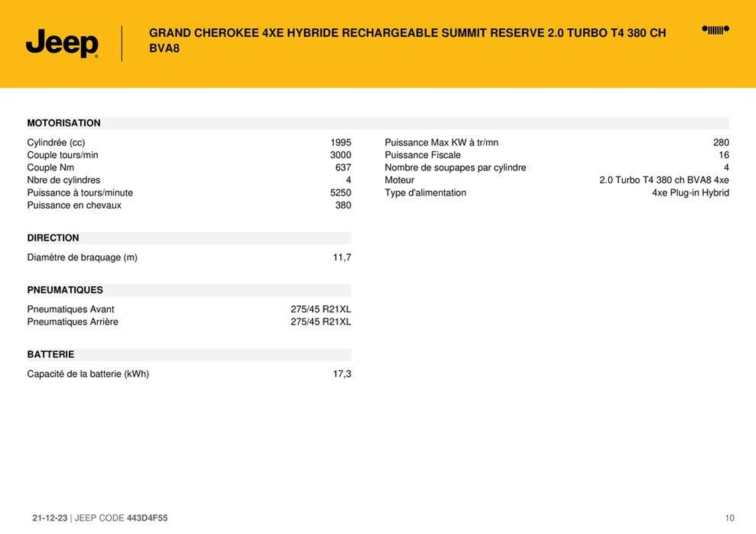Select the Cylindrée (cc) label
756x534 pixels.
click(56, 143)
